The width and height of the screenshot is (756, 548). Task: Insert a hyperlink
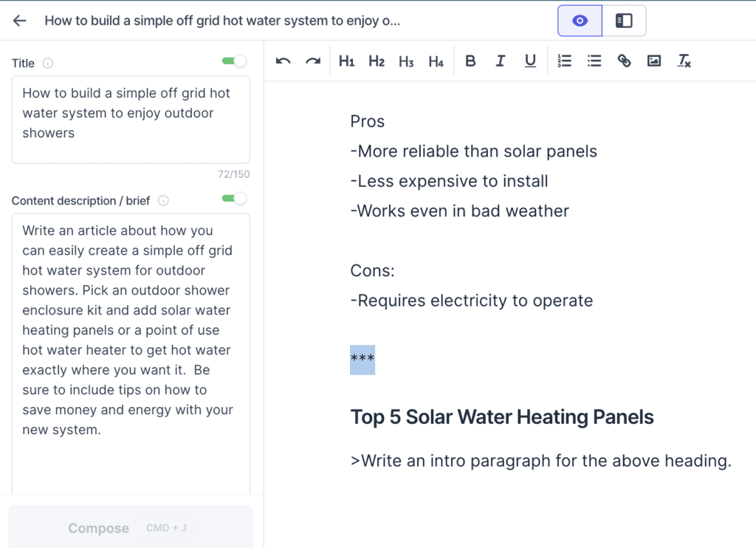(x=624, y=61)
